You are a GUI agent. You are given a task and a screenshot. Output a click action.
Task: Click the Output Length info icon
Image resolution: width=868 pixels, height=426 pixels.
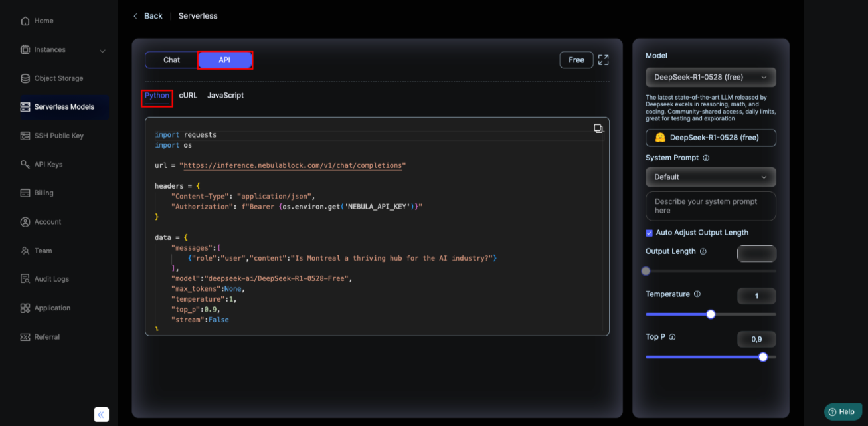[703, 252]
